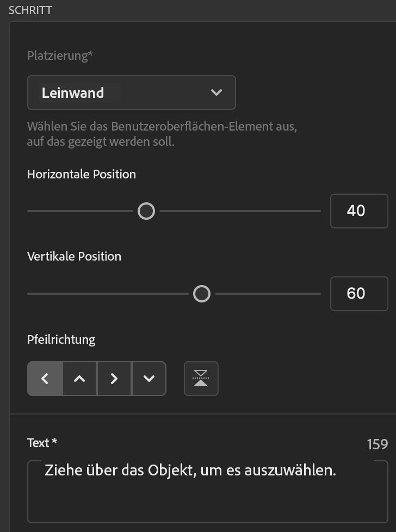
Task: Click the 159 remaining characters counter
Action: click(377, 444)
